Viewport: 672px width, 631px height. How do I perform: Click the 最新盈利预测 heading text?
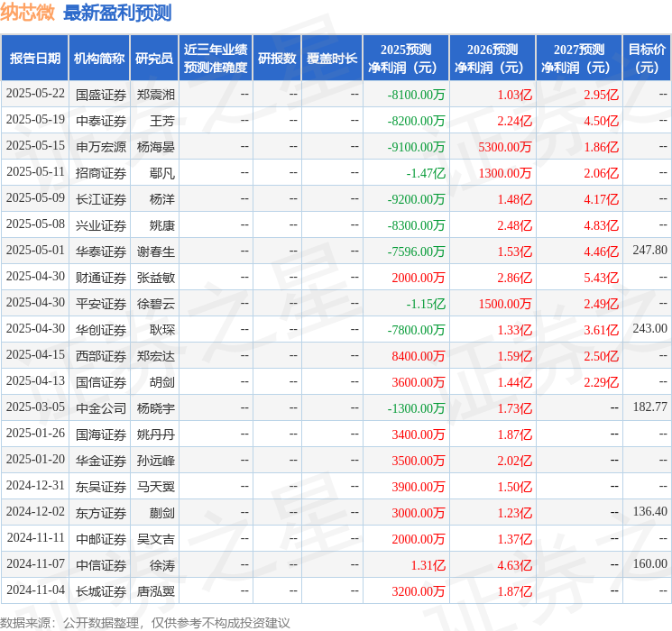click(117, 13)
